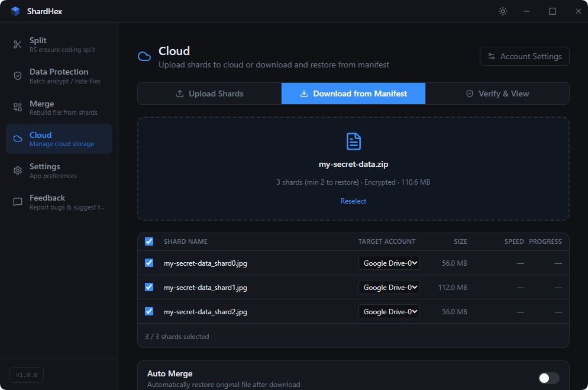Image resolution: width=588 pixels, height=390 pixels.
Task: Click the Settings gear icon in sidebar
Action: pyautogui.click(x=18, y=170)
